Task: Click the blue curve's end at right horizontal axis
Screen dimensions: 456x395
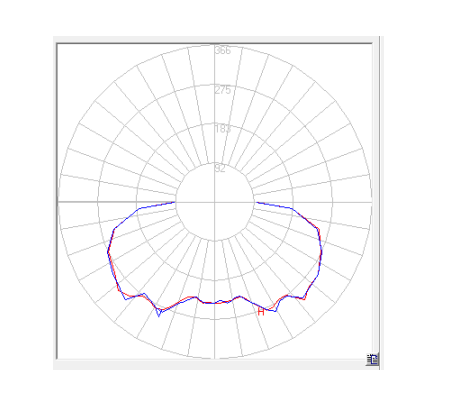Action: [x=256, y=202]
